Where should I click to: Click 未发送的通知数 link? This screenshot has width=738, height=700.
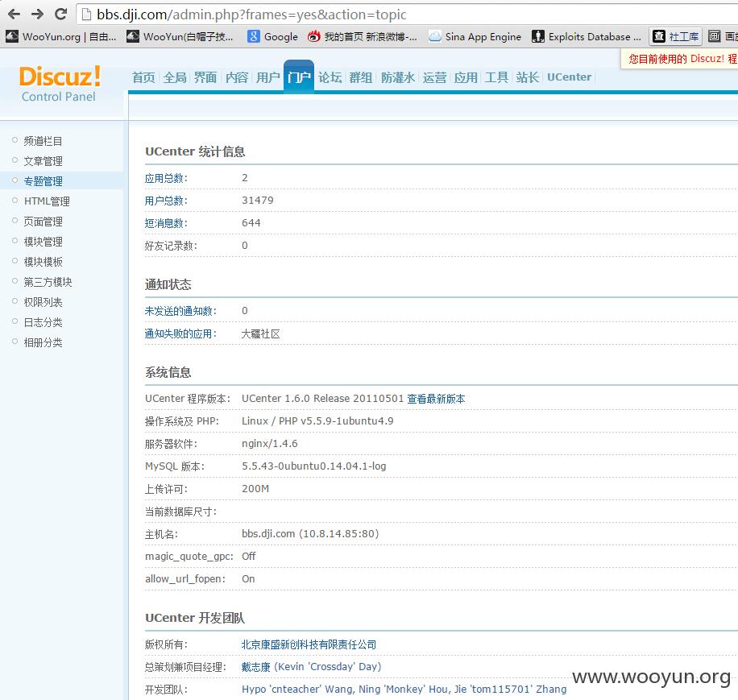[180, 311]
